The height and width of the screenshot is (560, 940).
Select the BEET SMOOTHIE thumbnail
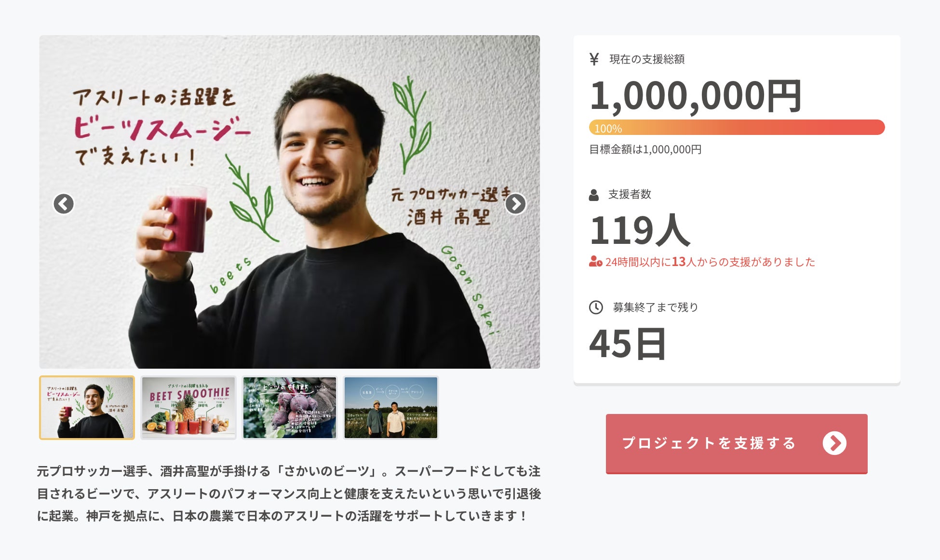(188, 408)
